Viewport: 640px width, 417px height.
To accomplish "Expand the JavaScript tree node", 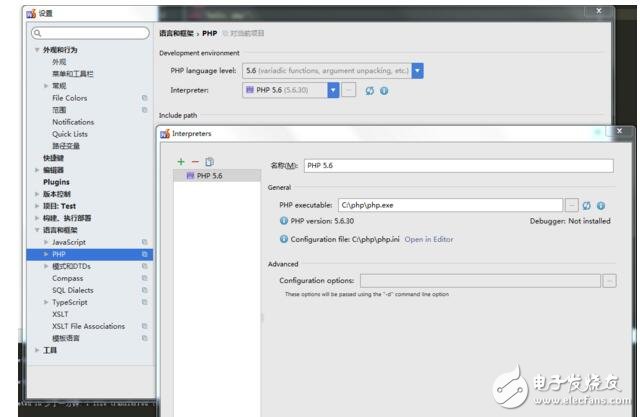I will pyautogui.click(x=46, y=242).
